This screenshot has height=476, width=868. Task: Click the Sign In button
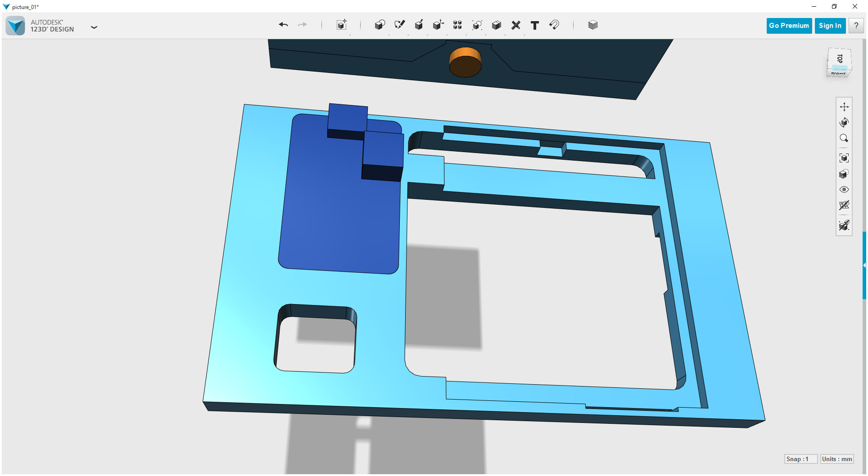(830, 25)
